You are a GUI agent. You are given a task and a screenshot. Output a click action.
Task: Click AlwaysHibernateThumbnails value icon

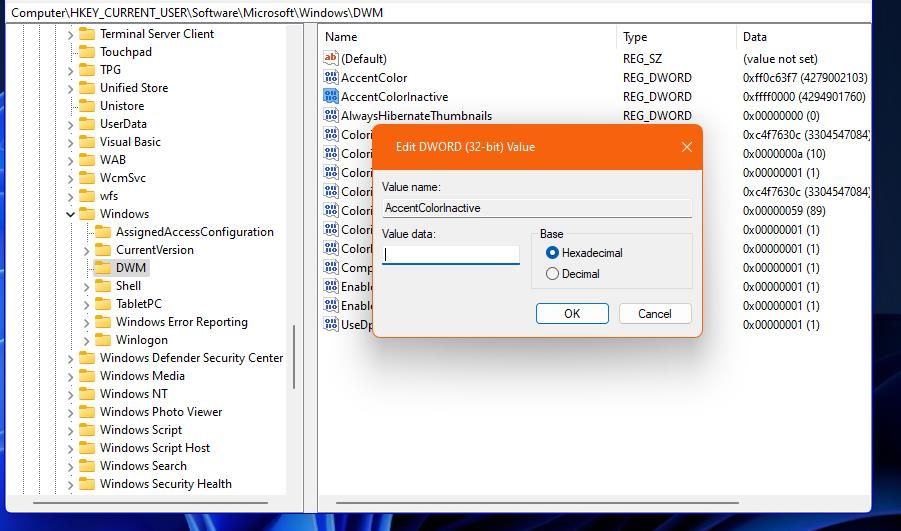click(x=330, y=115)
